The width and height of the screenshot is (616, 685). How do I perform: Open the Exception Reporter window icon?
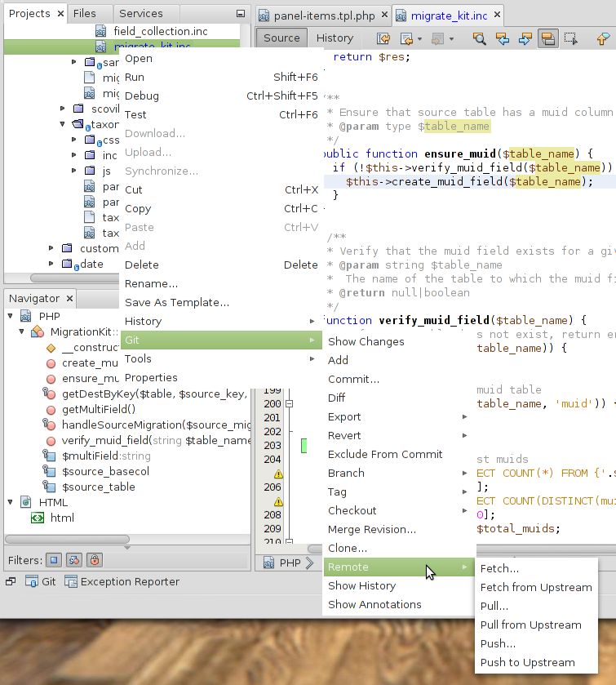(71, 581)
